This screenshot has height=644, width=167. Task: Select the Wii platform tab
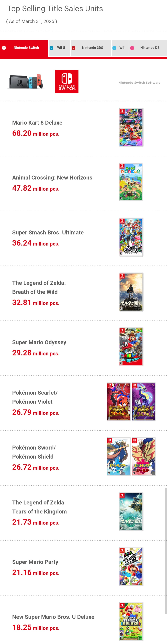(122, 48)
